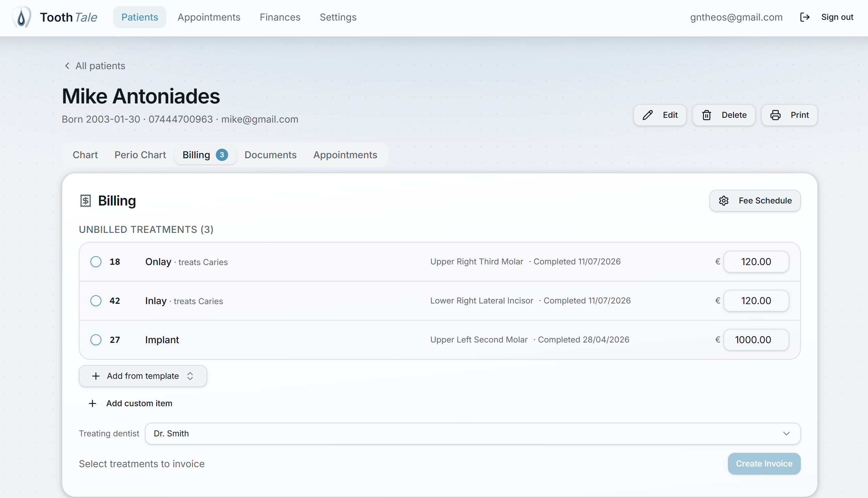868x498 pixels.
Task: Click the patient name Mike Antoniades
Action: (141, 96)
